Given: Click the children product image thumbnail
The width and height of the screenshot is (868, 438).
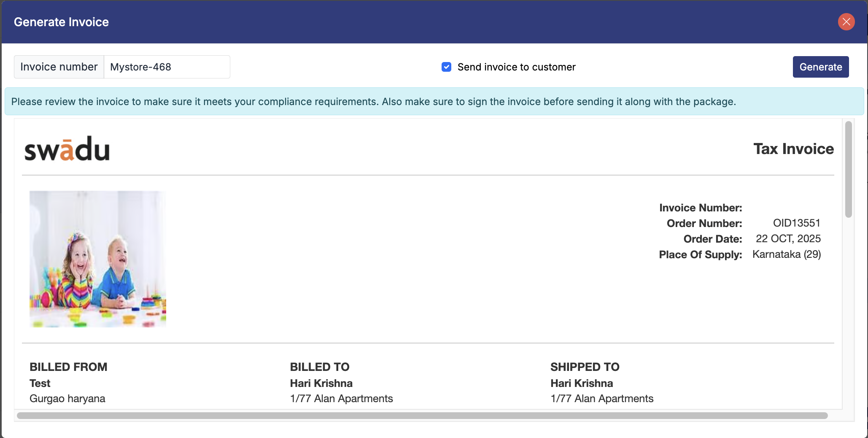Looking at the screenshot, I should (x=98, y=259).
